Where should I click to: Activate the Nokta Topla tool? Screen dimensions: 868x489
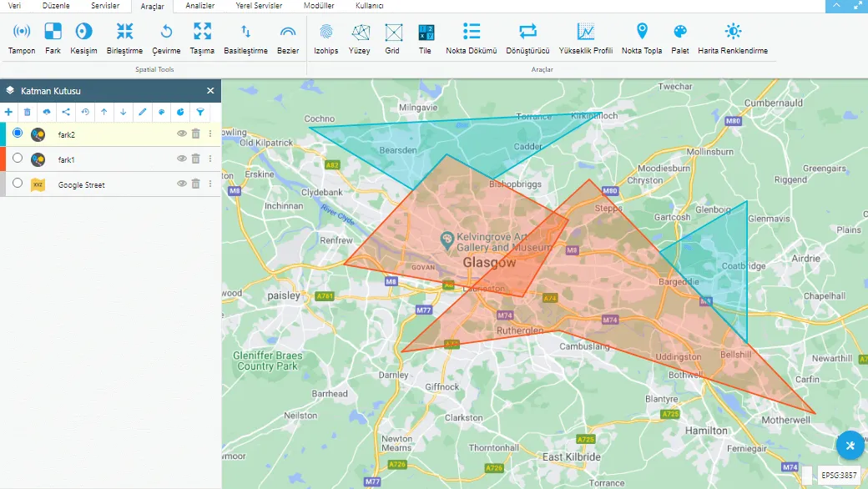point(642,38)
